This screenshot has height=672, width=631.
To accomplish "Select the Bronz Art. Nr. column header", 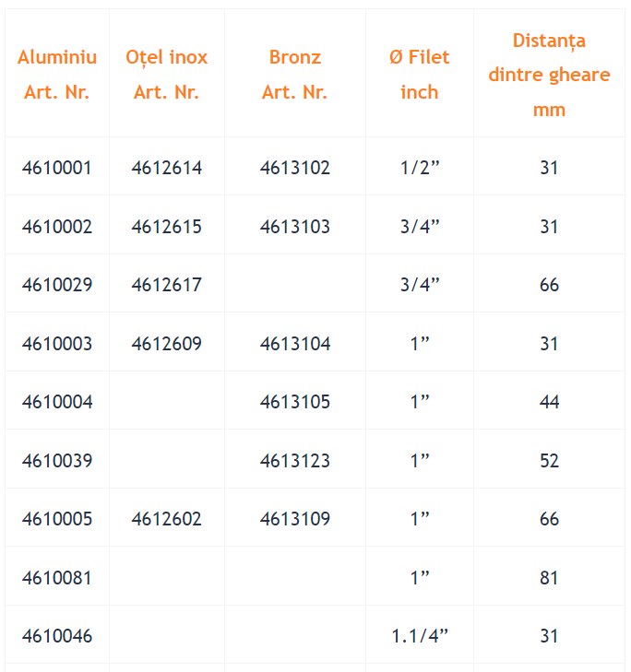I will click(x=295, y=74).
